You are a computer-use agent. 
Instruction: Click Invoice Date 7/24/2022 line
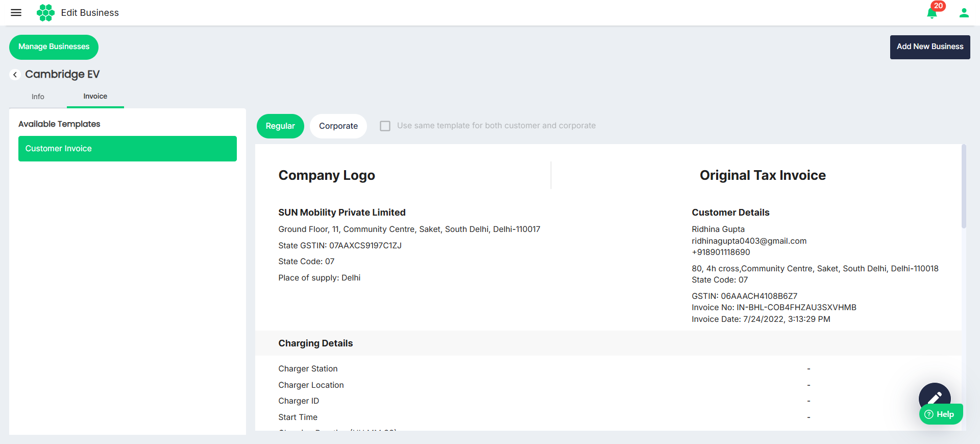click(761, 319)
